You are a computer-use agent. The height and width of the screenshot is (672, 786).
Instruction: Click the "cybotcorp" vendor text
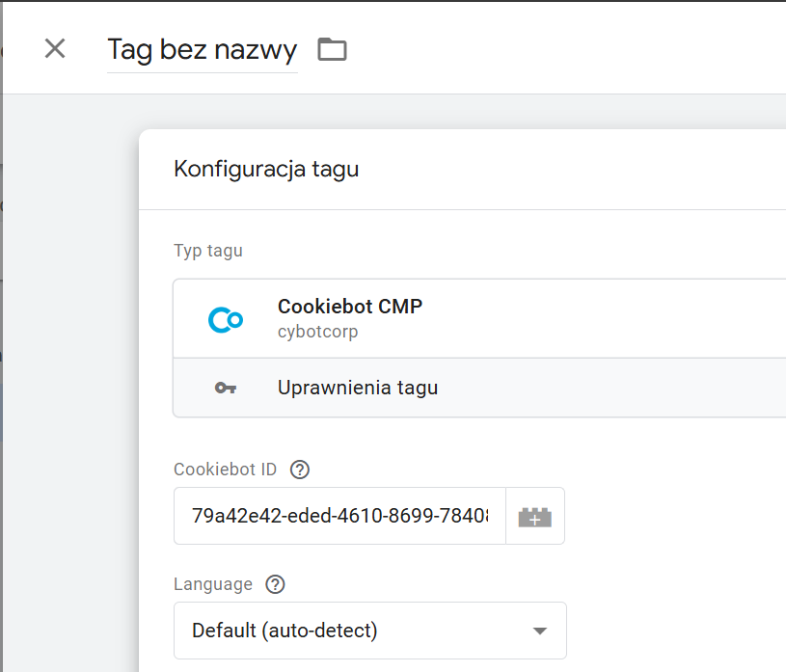point(318,332)
